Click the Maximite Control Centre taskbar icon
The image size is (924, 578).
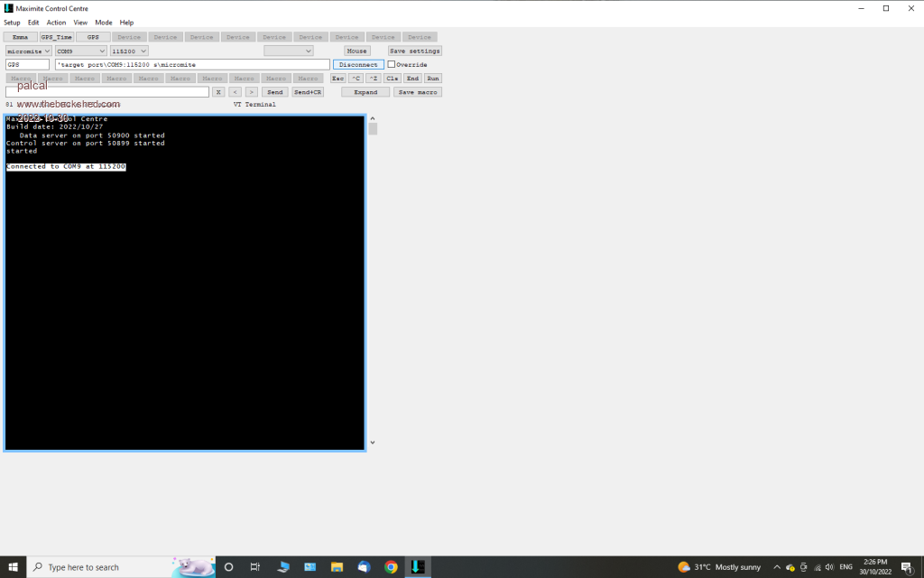[417, 567]
